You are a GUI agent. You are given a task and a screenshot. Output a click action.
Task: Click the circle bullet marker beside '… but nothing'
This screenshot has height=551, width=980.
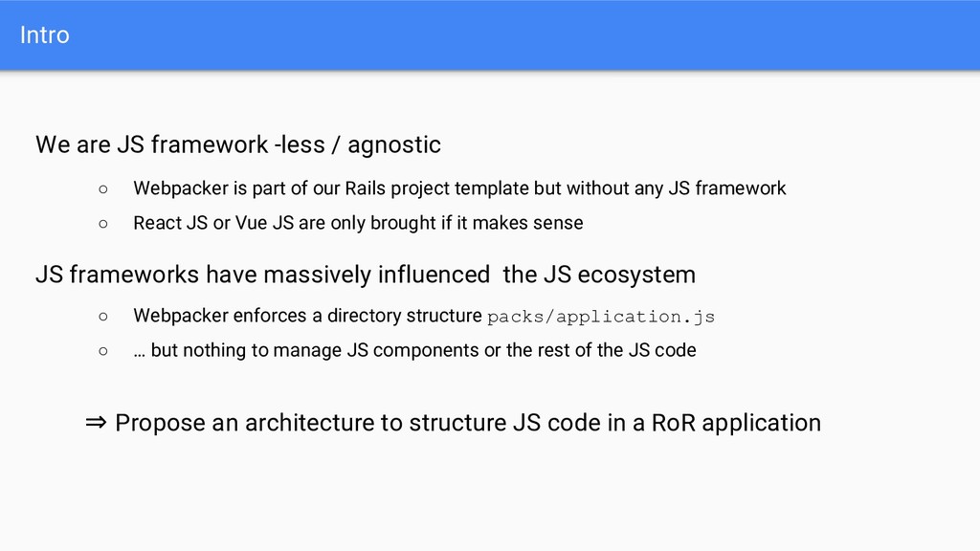click(103, 351)
